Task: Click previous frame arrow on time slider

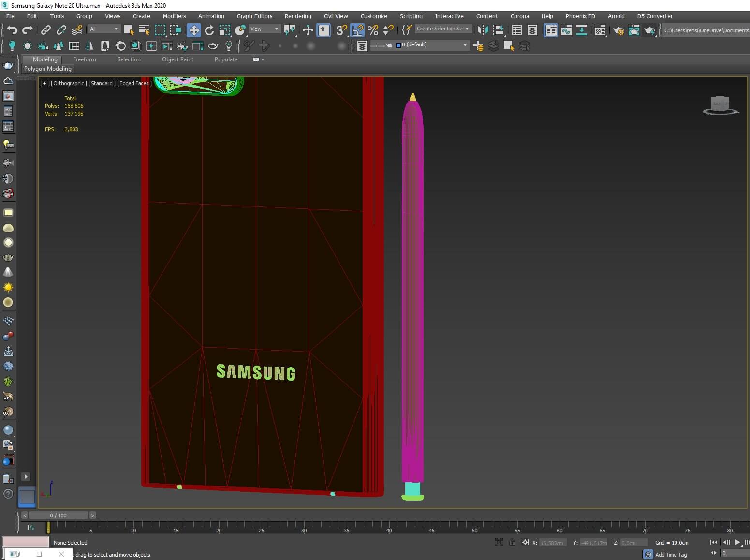Action: click(24, 516)
